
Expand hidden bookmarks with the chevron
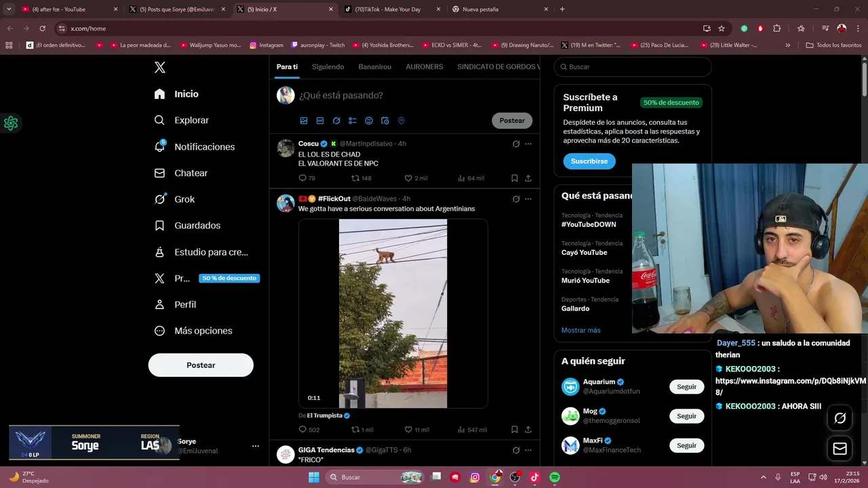pos(787,45)
